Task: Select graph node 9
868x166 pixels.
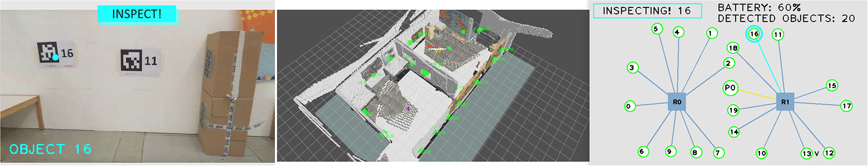Action: click(670, 151)
